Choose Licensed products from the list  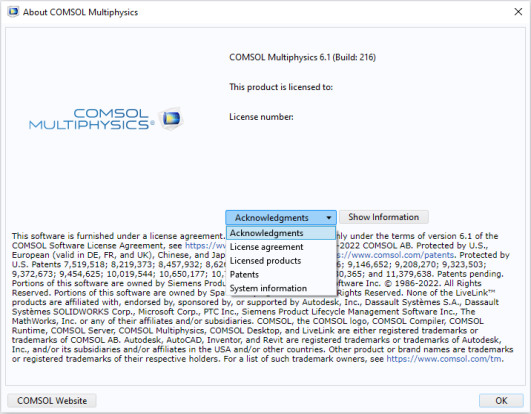[x=281, y=261]
